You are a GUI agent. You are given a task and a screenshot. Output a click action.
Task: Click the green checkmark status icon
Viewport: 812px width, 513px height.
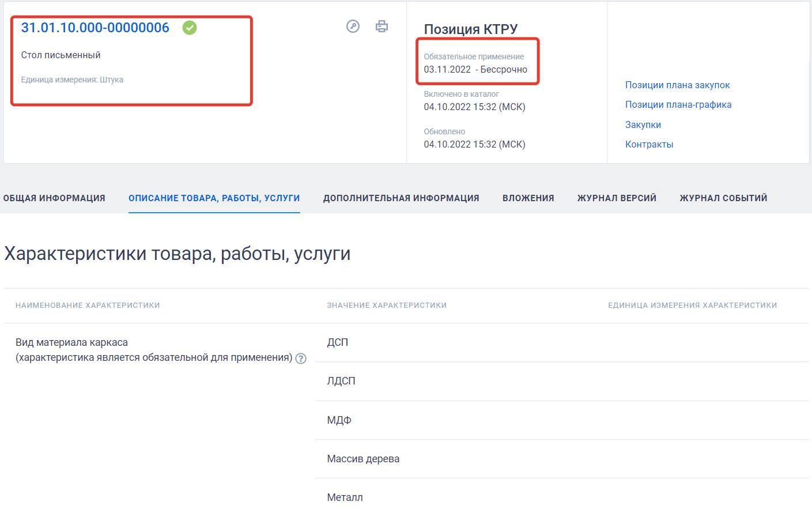[190, 28]
